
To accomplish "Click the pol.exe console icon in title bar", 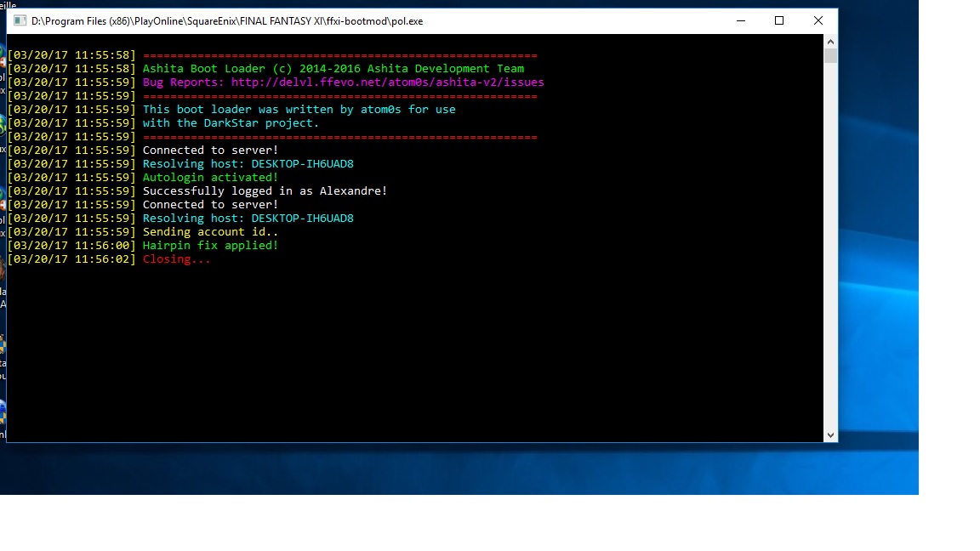I will click(20, 21).
